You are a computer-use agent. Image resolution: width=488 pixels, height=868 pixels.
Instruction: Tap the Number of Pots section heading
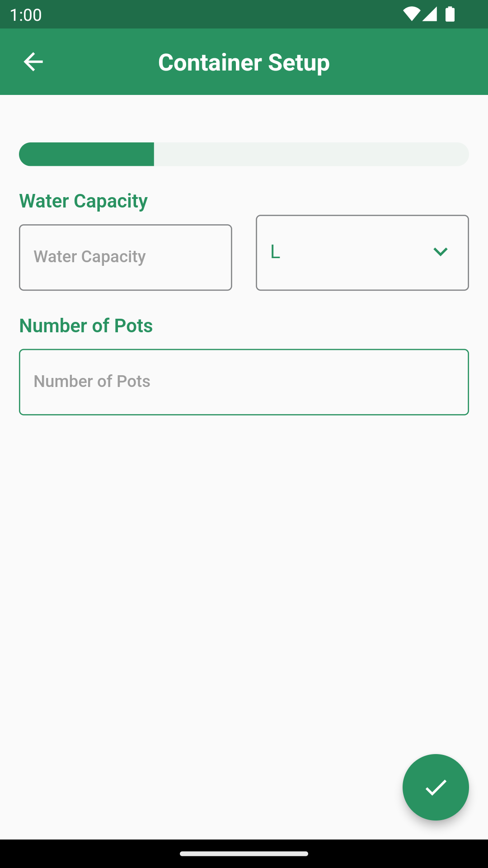pyautogui.click(x=86, y=325)
